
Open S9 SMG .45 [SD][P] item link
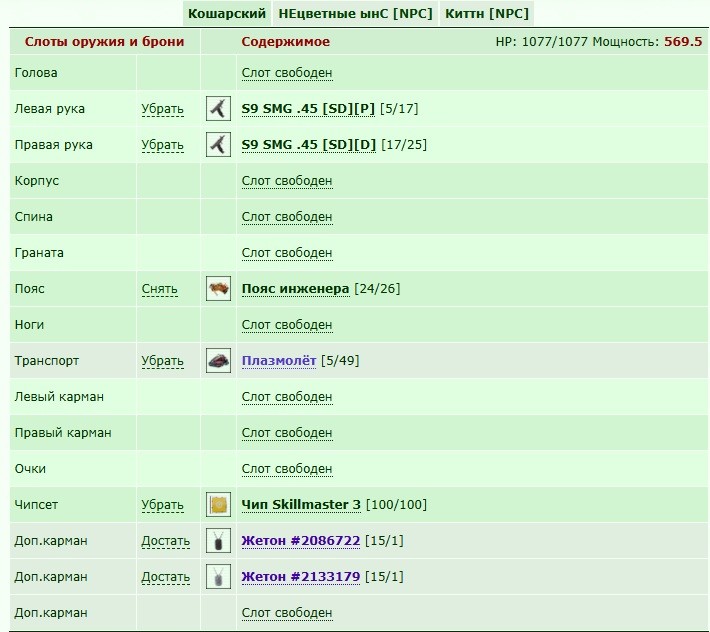(x=308, y=109)
